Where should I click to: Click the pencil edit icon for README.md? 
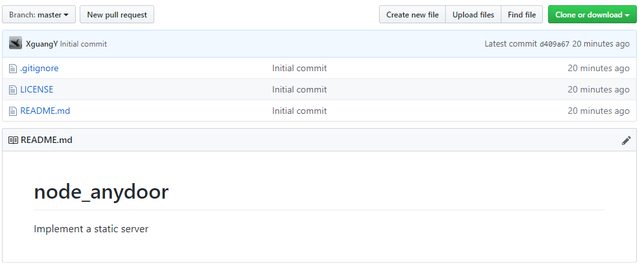click(626, 140)
